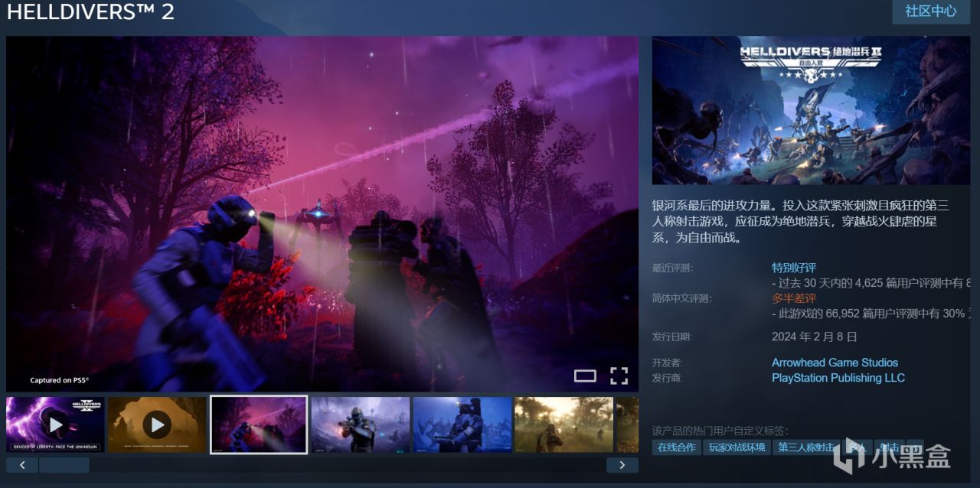980x488 pixels.
Task: Grab the thumbnail strip scrollbar handle
Action: 64,465
